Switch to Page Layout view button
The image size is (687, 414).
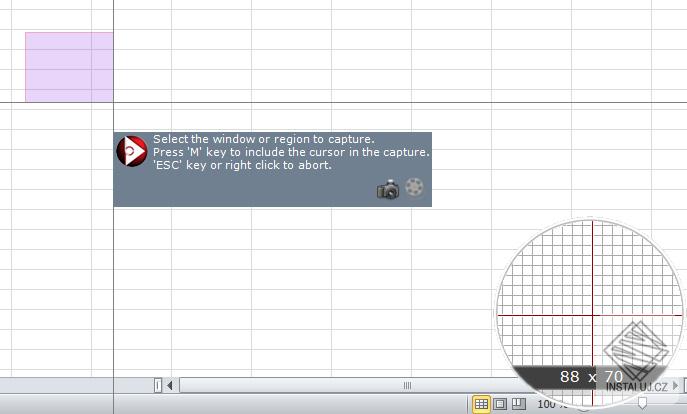[x=500, y=404]
